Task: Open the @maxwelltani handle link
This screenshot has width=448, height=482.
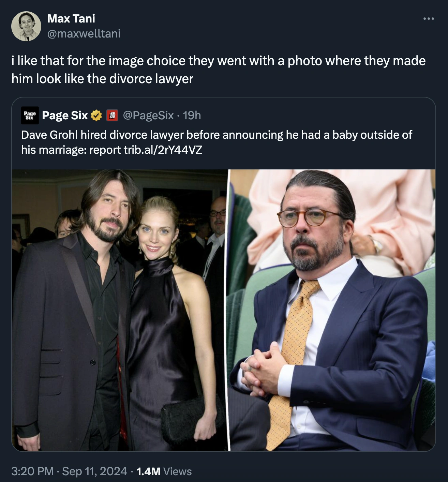Action: (84, 33)
